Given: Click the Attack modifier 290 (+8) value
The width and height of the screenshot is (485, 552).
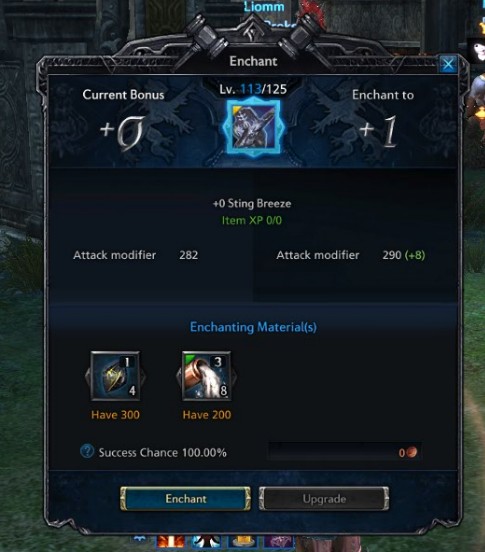Looking at the screenshot, I should click(404, 255).
